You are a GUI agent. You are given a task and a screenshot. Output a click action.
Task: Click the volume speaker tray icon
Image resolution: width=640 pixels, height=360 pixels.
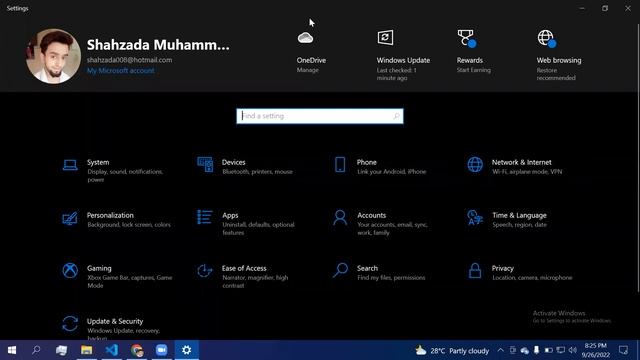pos(573,350)
